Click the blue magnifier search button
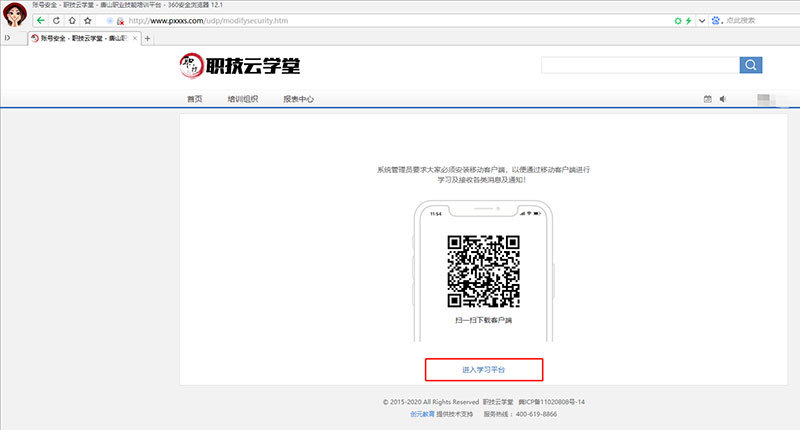 coord(751,66)
